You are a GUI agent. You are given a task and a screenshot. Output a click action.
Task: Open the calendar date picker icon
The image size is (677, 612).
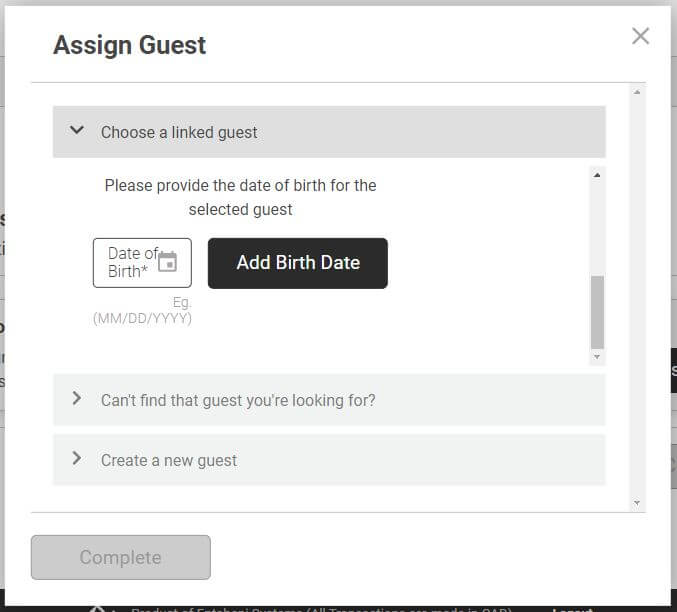[x=167, y=262]
